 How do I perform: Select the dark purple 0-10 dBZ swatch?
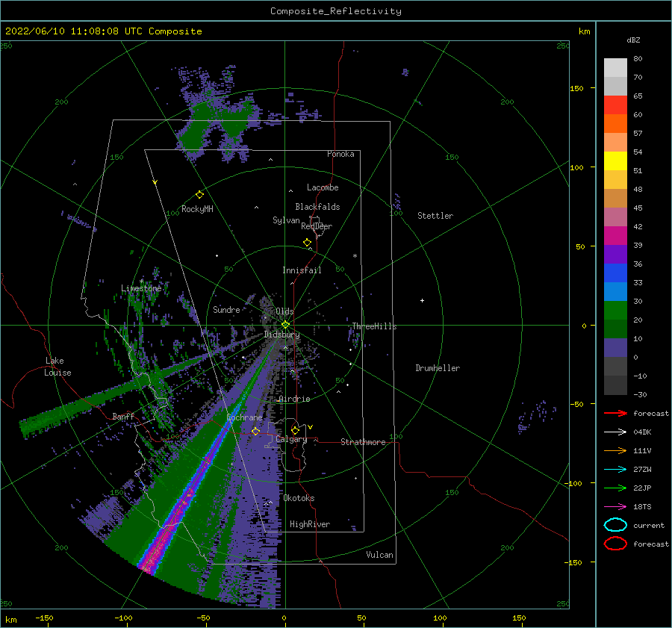615,348
